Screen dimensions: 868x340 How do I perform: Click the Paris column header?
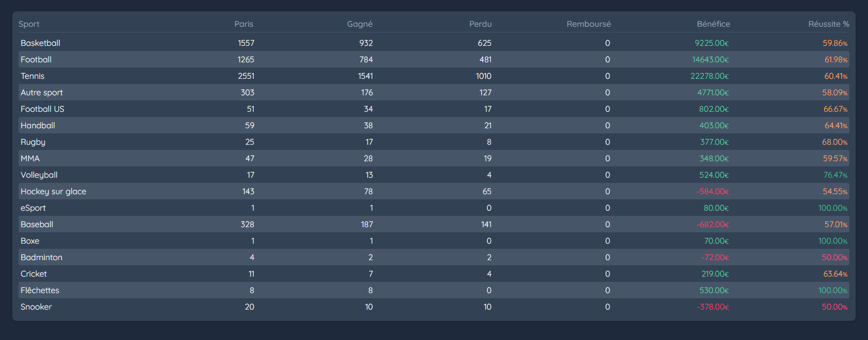click(243, 24)
